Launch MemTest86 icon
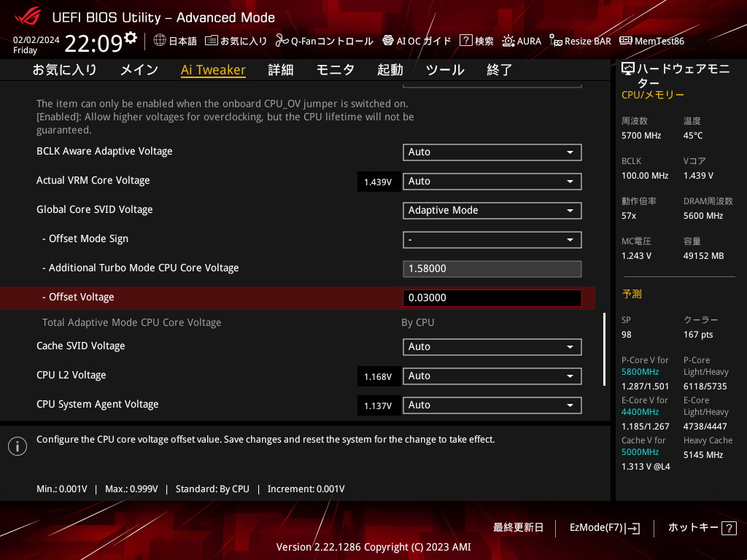 [x=625, y=41]
